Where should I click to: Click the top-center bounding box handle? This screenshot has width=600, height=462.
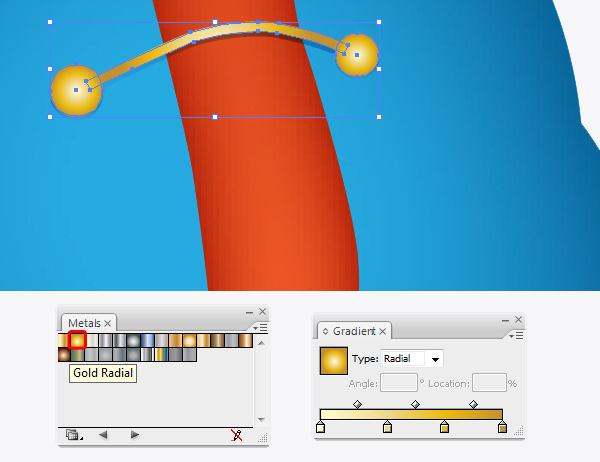[215, 22]
